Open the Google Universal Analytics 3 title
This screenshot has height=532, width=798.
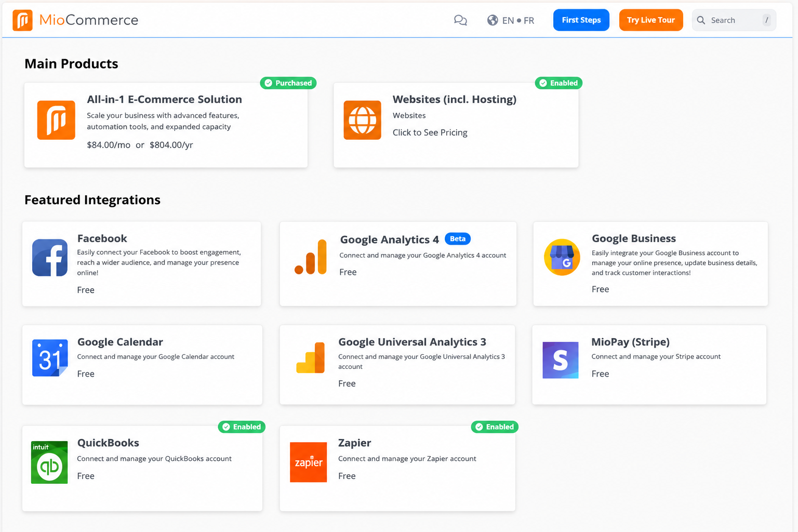click(x=412, y=342)
